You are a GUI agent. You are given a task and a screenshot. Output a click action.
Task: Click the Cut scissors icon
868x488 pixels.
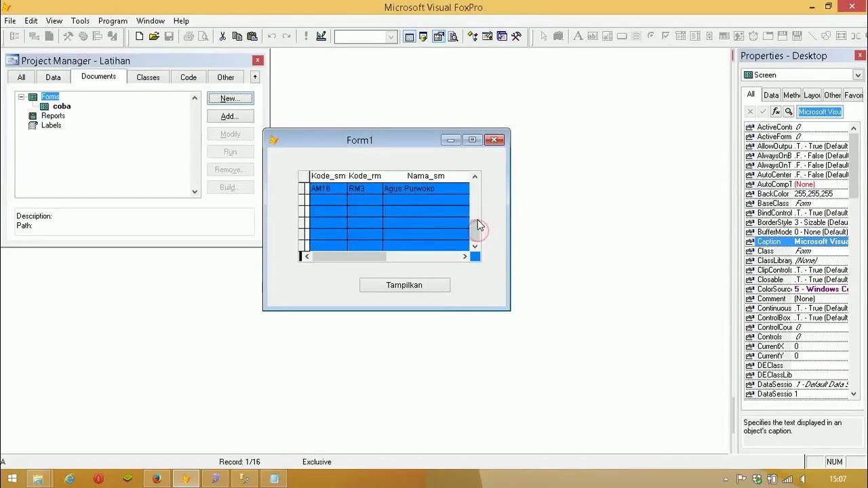222,37
